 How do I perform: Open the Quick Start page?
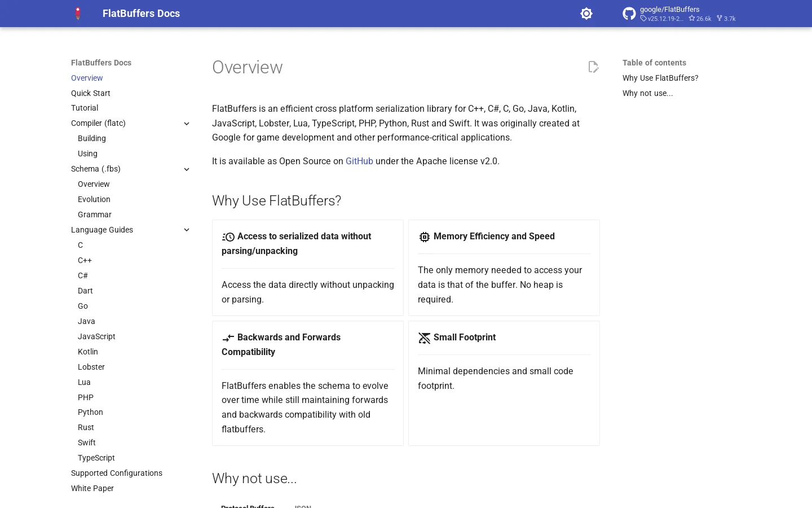(91, 93)
